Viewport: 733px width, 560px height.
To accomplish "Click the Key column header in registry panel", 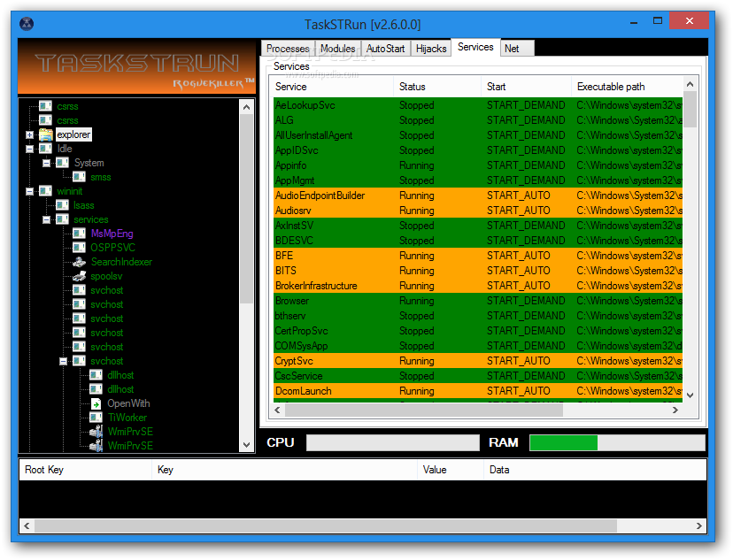I will click(x=284, y=470).
